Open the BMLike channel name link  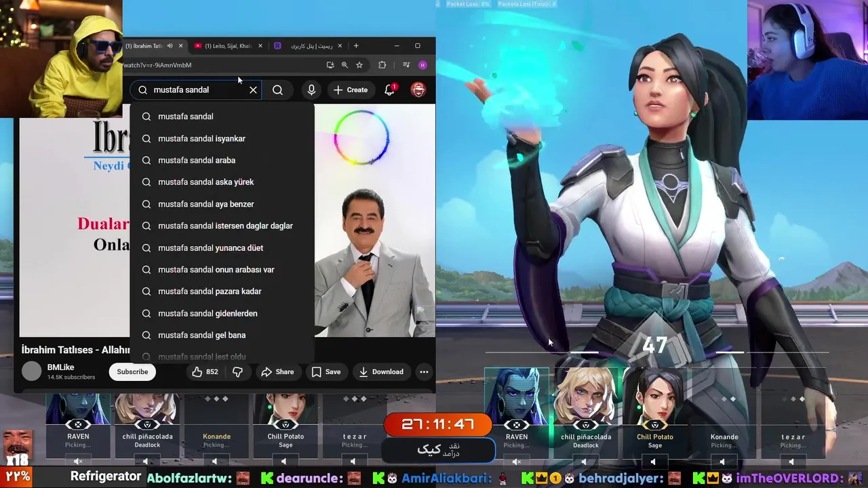coord(60,367)
